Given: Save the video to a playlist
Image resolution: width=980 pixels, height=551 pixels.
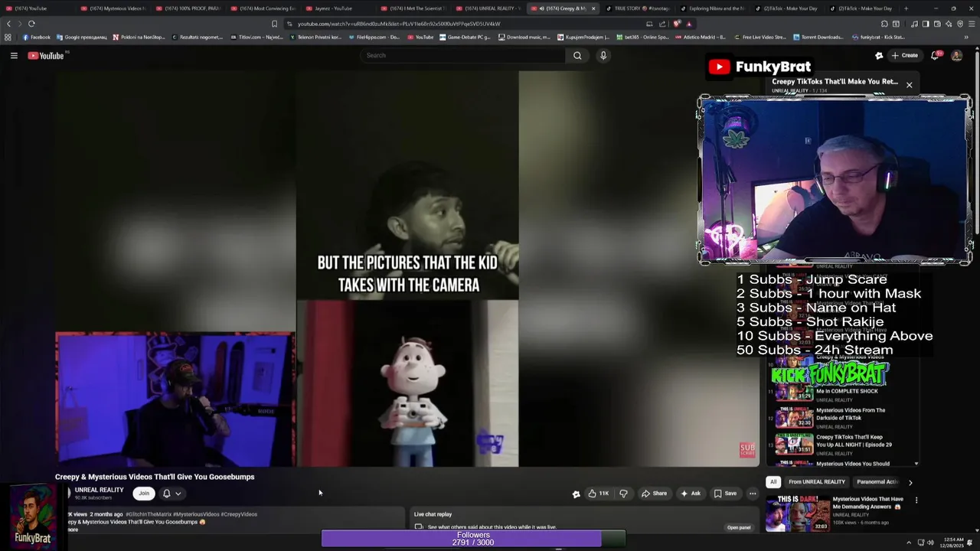Looking at the screenshot, I should (x=725, y=494).
